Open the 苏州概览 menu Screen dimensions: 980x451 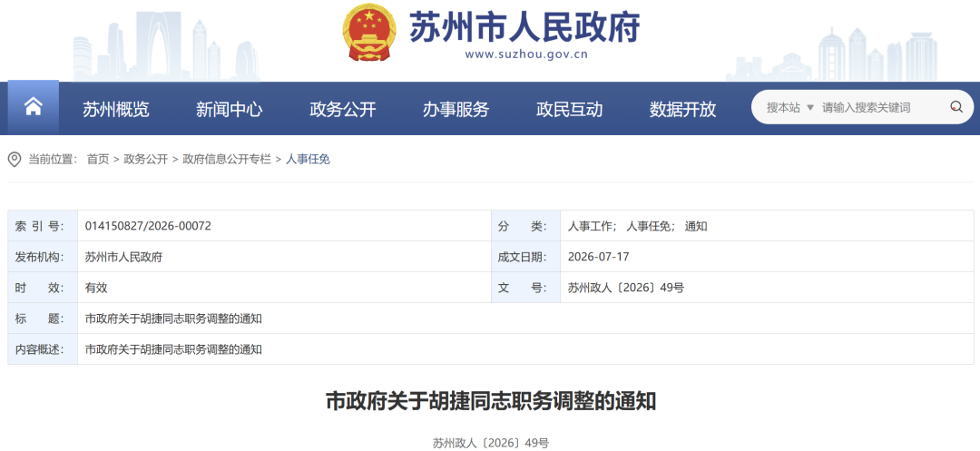(x=116, y=109)
